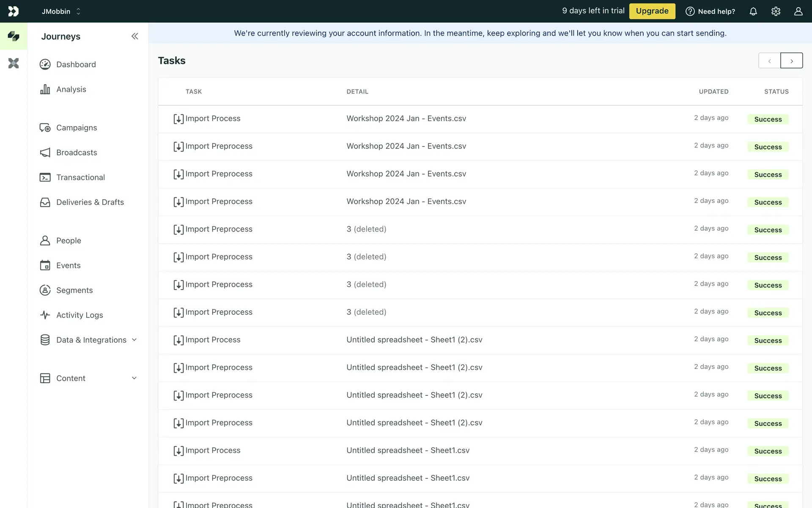Click the yellow Upgrade button

652,11
